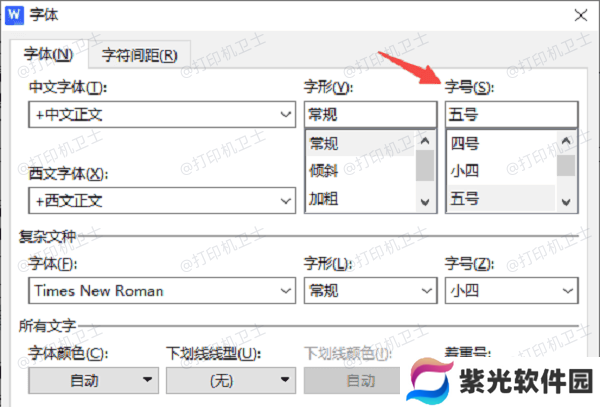
Task: Click the up arrow of the 字形 list scrollbar
Action: click(x=425, y=141)
